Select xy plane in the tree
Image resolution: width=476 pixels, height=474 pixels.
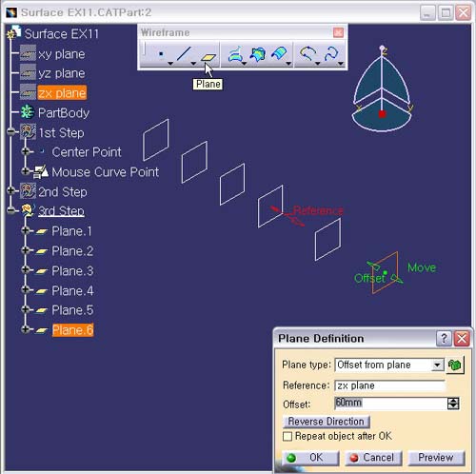(62, 54)
